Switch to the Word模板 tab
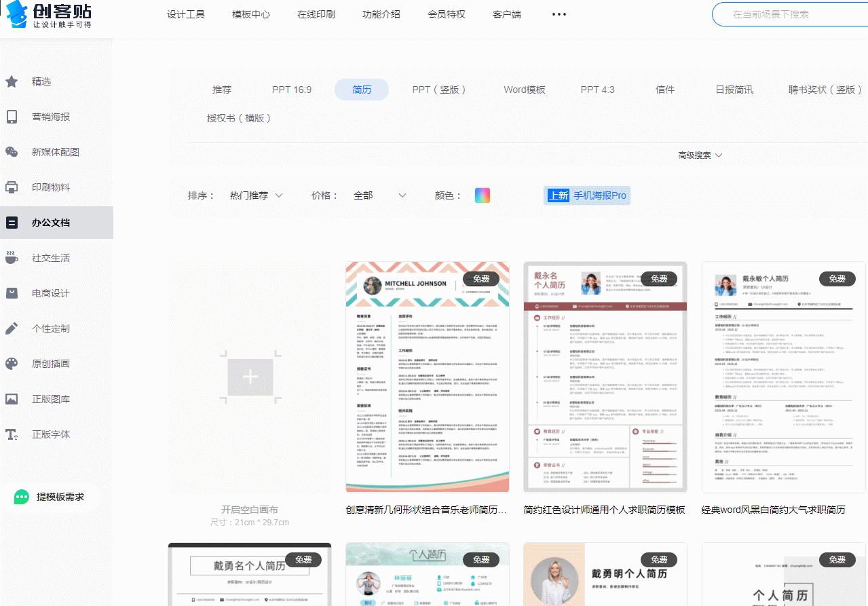The width and height of the screenshot is (868, 606). (525, 90)
